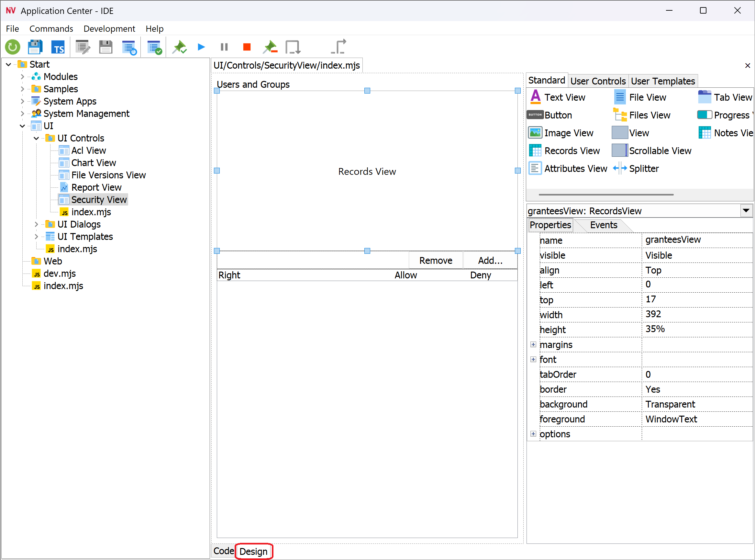Viewport: 755px width, 560px height.
Task: Click the red Stop execution icon
Action: point(247,47)
